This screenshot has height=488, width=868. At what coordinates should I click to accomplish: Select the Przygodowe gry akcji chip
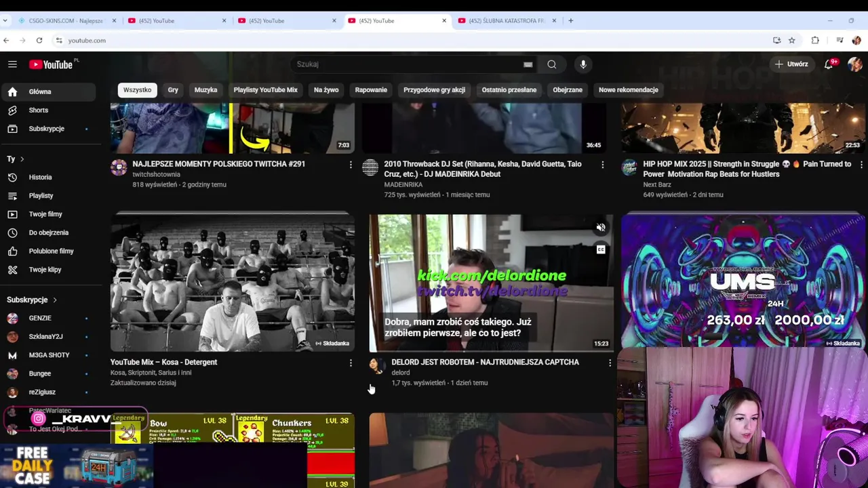pos(434,89)
